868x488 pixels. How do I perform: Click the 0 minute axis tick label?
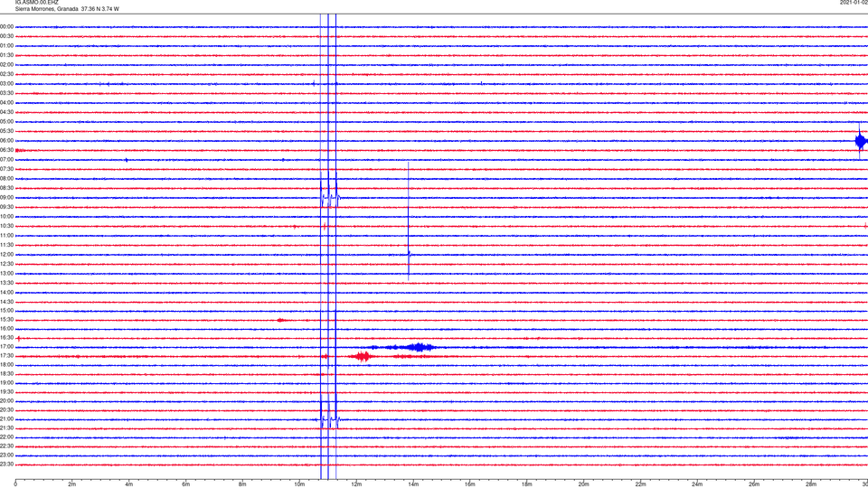point(15,484)
